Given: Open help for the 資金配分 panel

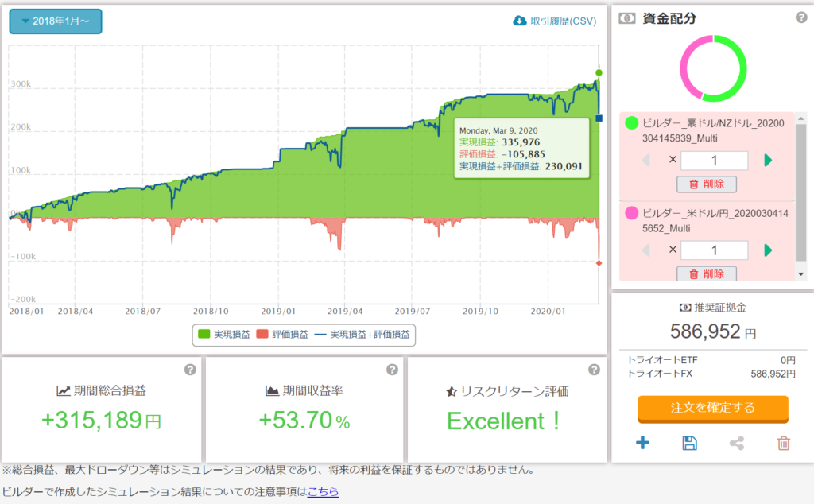Looking at the screenshot, I should 801,17.
